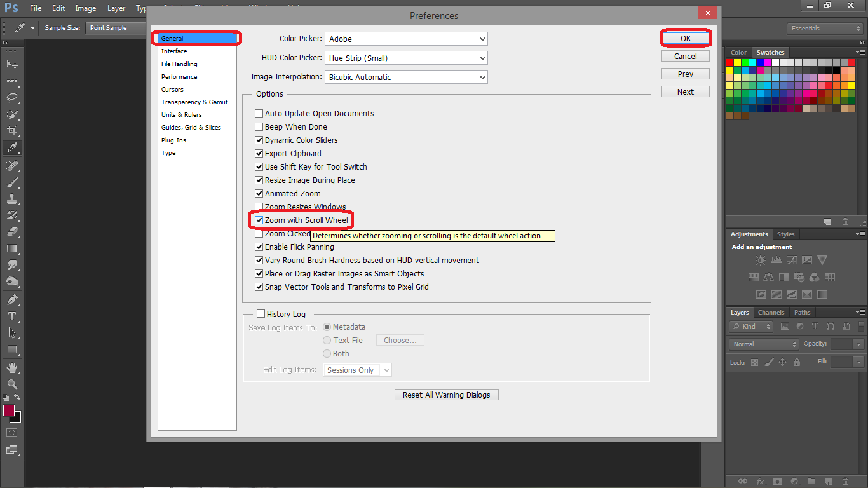Choose the Type tool
The image size is (868, 488).
[13, 316]
